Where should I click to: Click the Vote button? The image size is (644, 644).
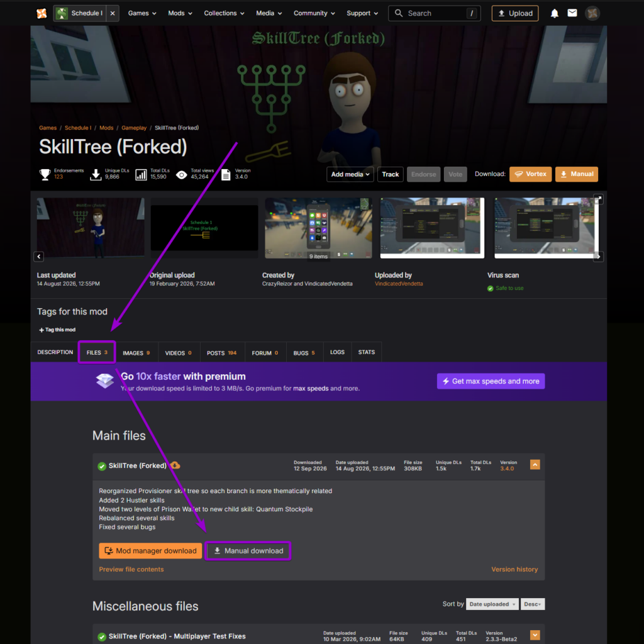(455, 174)
